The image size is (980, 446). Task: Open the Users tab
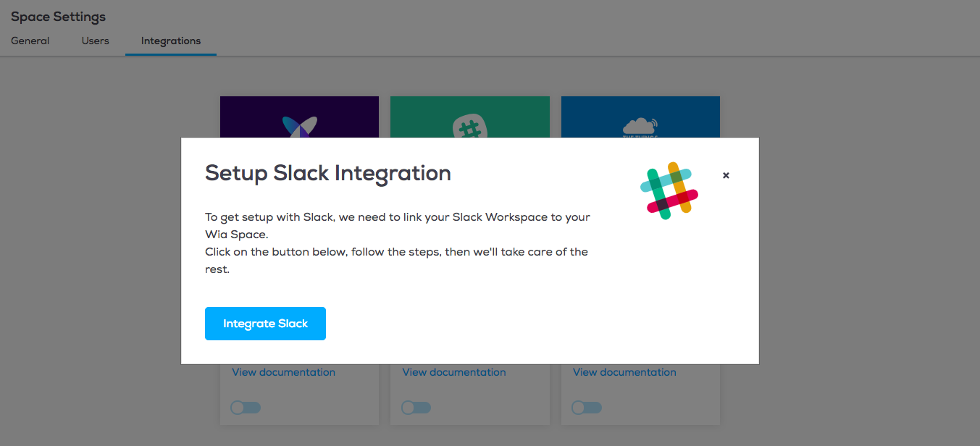96,41
